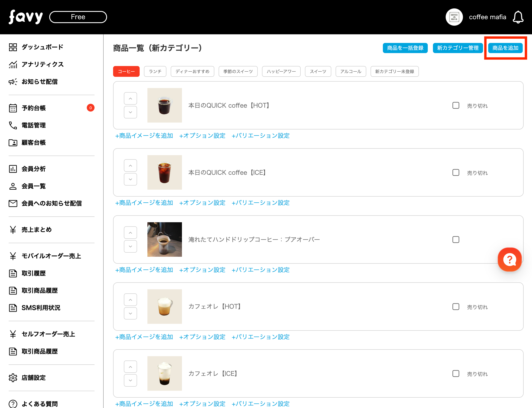Viewport: 532px width, 408px height.
Task: Click the 商品を追加 button
Action: pyautogui.click(x=505, y=48)
